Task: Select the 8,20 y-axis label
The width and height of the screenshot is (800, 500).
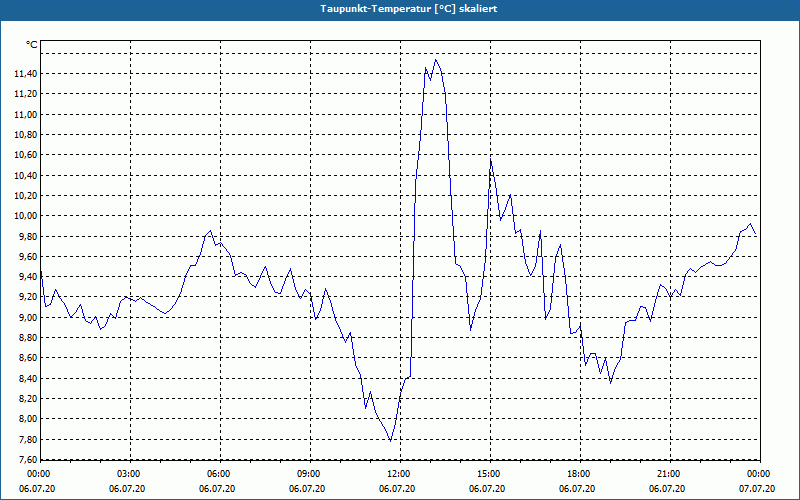Action: pyautogui.click(x=28, y=398)
